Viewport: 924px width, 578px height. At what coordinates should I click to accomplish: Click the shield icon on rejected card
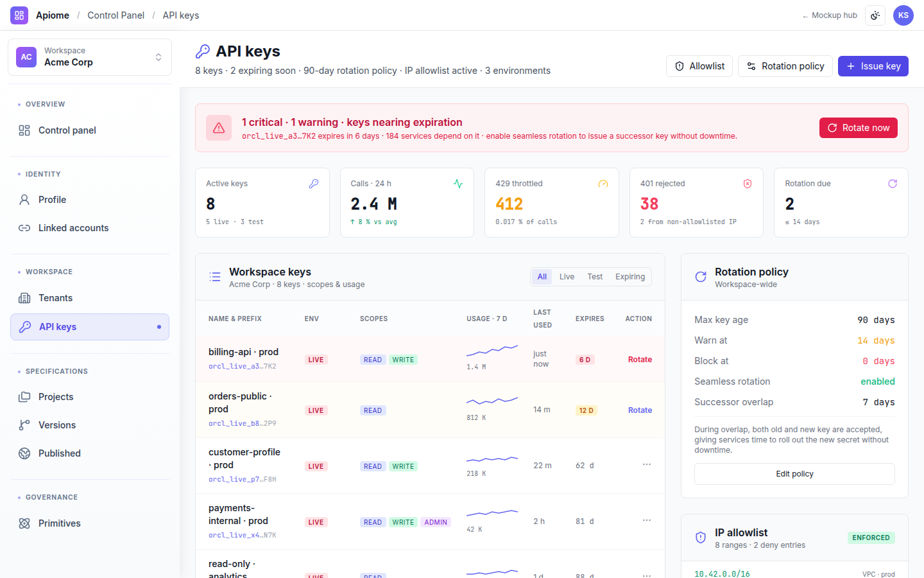pos(748,184)
